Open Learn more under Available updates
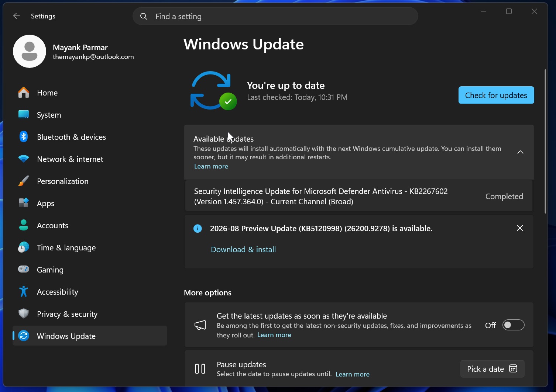 tap(211, 166)
